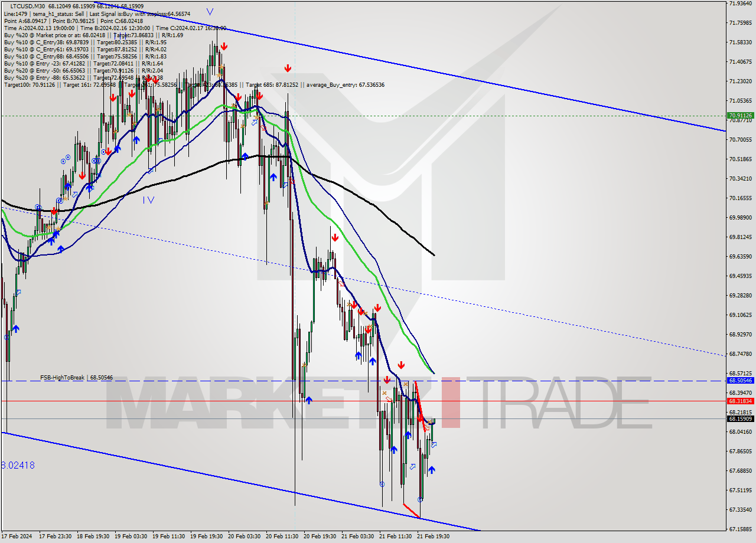Click the 'Buy %10 @ C_Entry61: 69.19703' line

(x=85, y=49)
